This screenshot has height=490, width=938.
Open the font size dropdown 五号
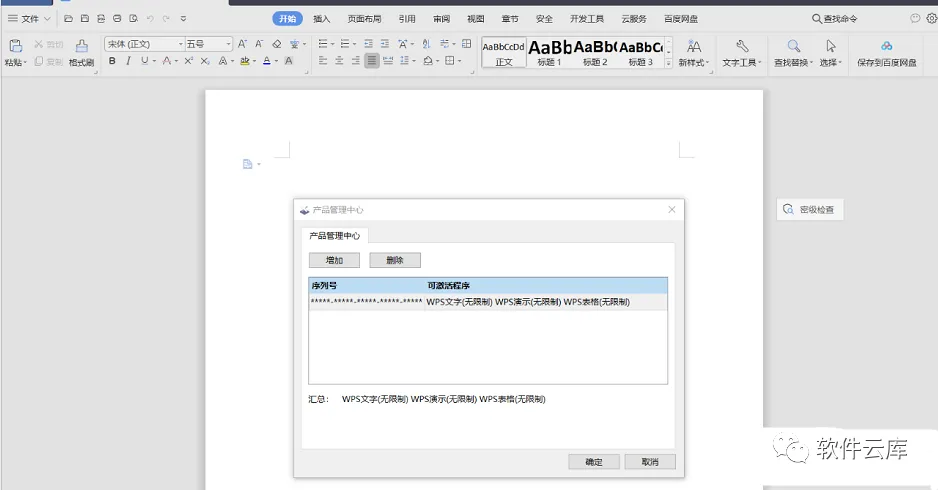coord(228,44)
